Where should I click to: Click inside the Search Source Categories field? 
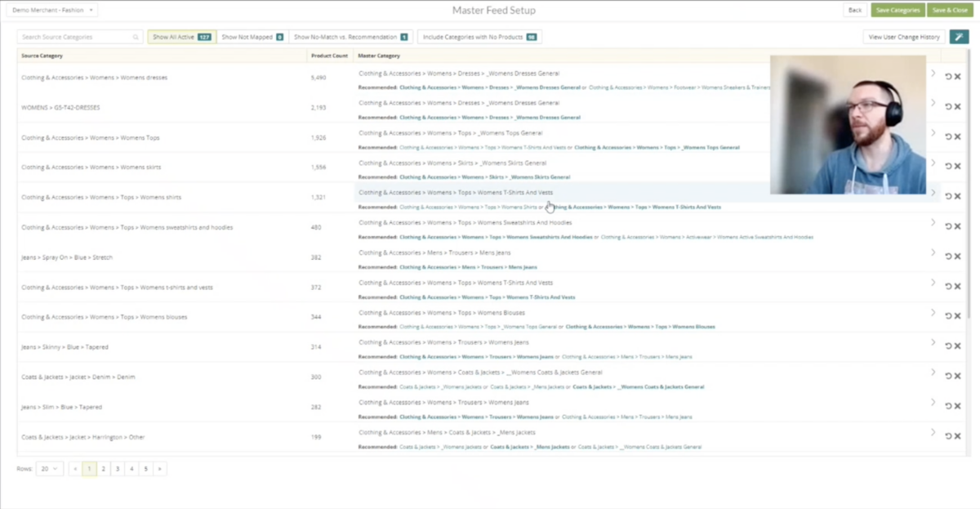click(73, 37)
